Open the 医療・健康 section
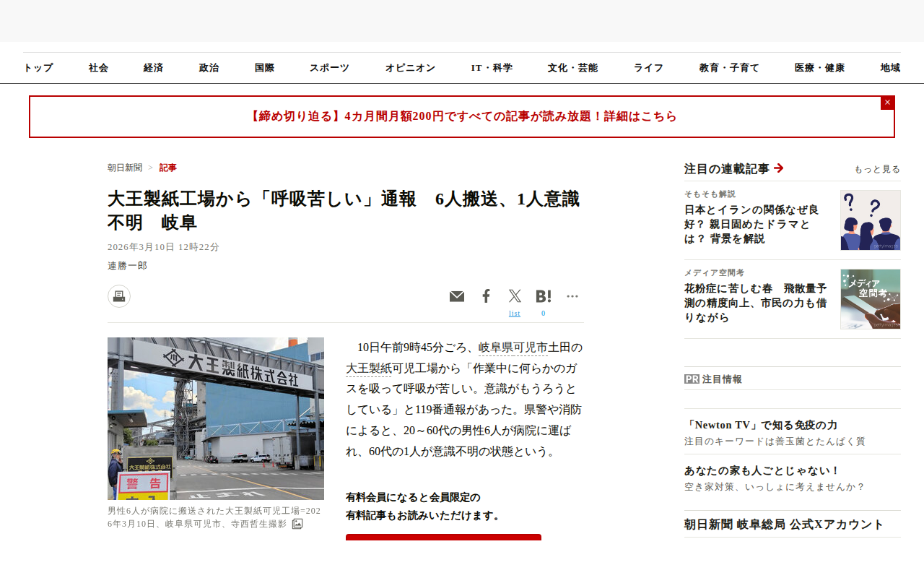Screen dimensions: 924x578 pos(820,68)
